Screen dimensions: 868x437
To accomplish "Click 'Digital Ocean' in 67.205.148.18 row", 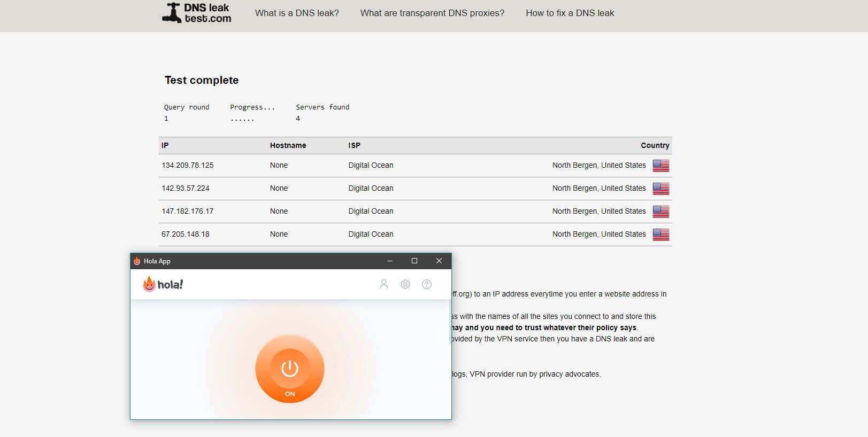I will pos(371,234).
